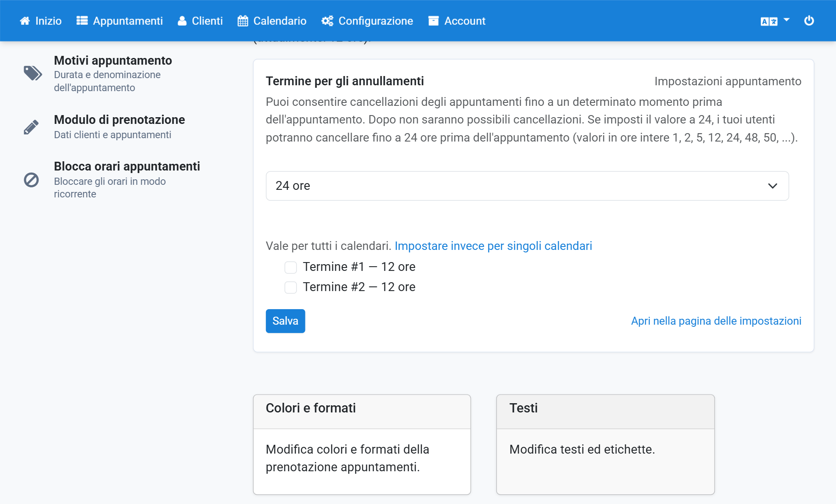The image size is (836, 504).
Task: Click the blocked circle icon for Blocca orari
Action: click(x=31, y=180)
